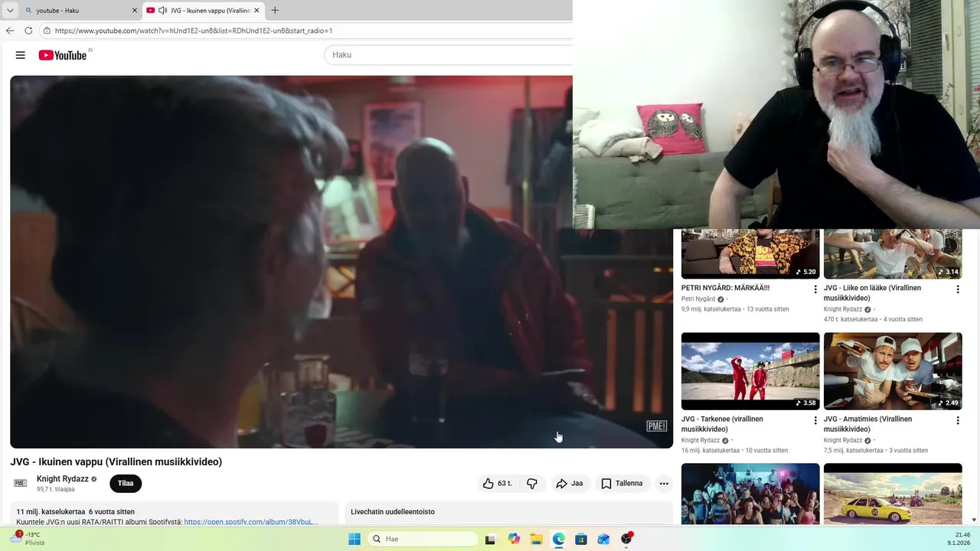
Task: Close the JVG - Ikuinen vappu tab
Action: pos(257,11)
